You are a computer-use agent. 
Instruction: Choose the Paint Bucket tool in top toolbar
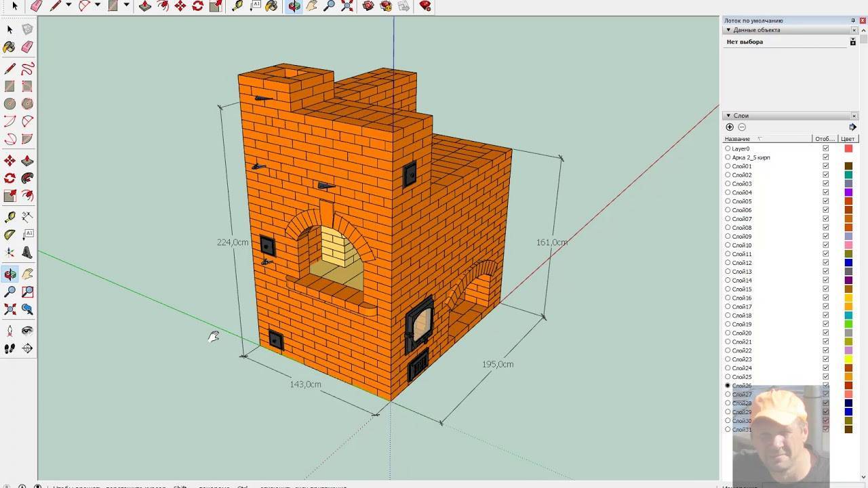(x=270, y=6)
